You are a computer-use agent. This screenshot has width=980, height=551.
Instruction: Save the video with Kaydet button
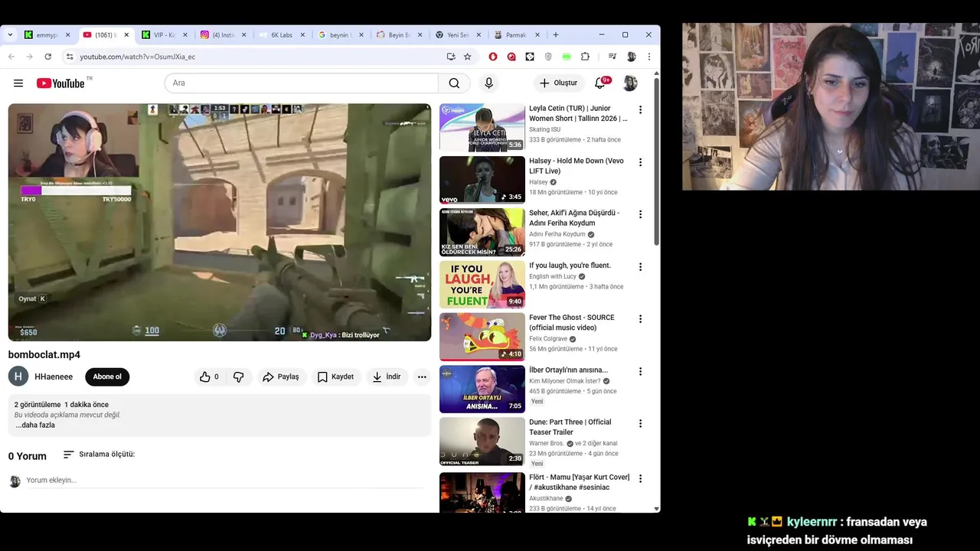(335, 377)
